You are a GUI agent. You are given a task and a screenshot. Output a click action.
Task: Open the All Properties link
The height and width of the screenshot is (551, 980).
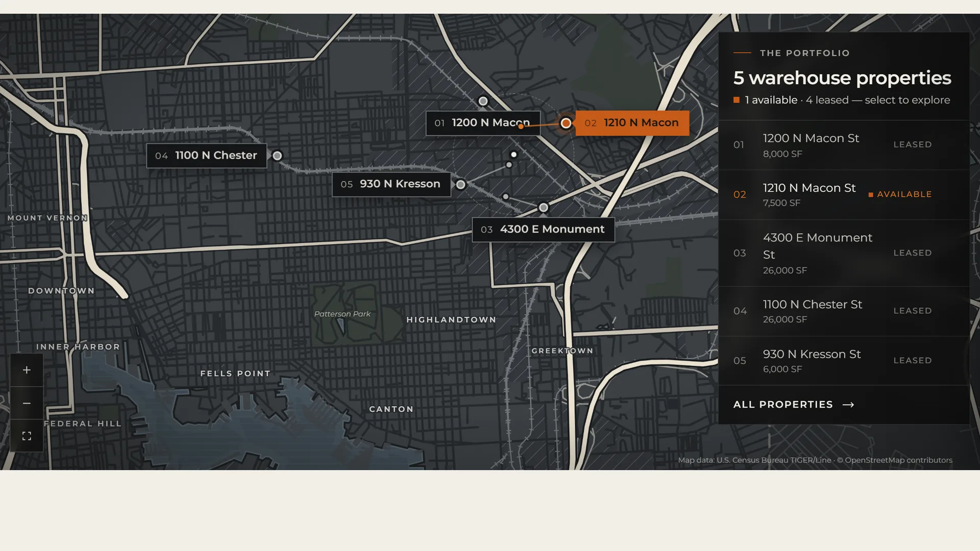(x=794, y=405)
